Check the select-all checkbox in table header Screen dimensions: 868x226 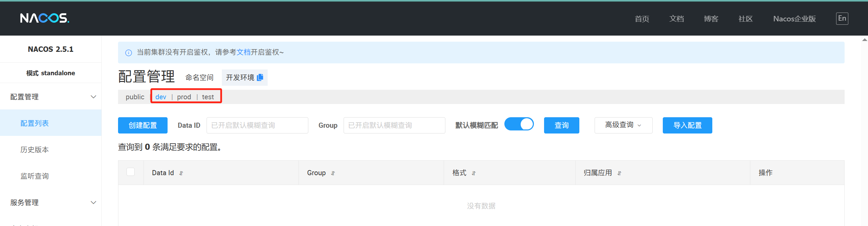point(131,172)
